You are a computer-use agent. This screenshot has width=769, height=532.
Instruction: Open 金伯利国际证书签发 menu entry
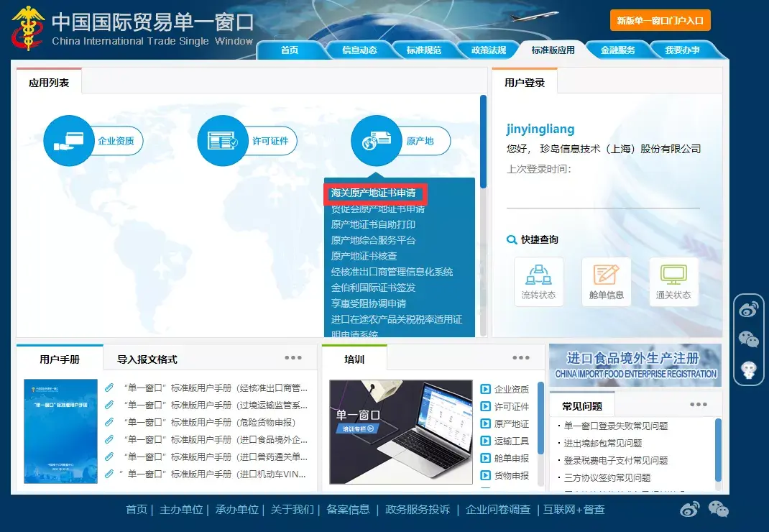point(373,287)
